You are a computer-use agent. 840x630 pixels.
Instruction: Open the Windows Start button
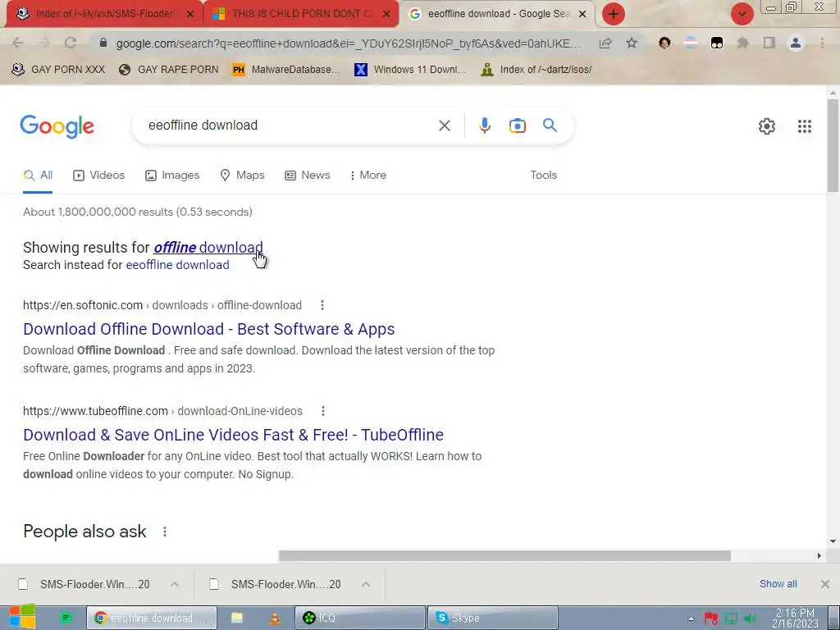tap(21, 617)
